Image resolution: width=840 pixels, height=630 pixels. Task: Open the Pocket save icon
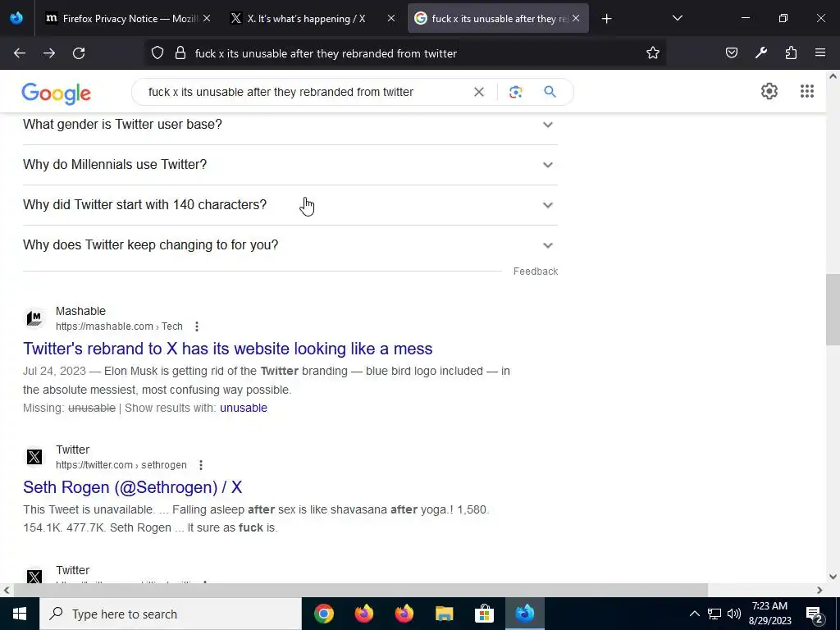[x=731, y=53]
